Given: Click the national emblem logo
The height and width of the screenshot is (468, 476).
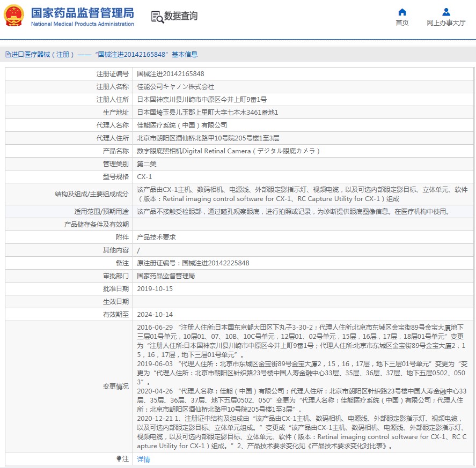Looking at the screenshot, I should (x=14, y=16).
